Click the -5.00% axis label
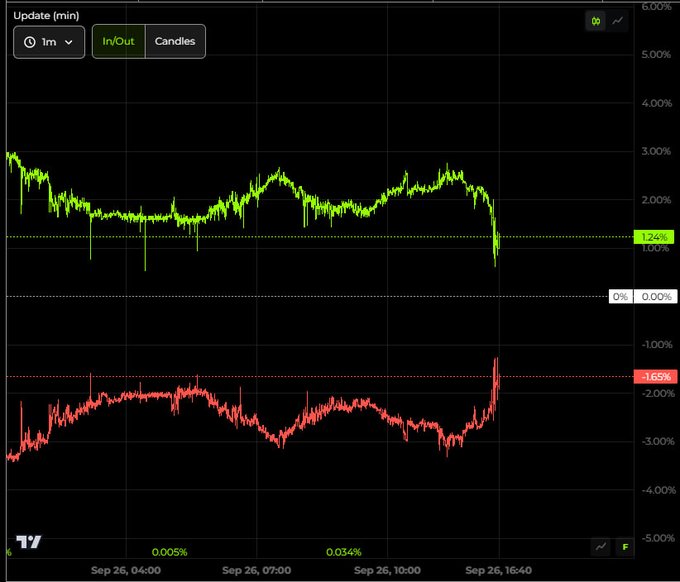 [657, 538]
